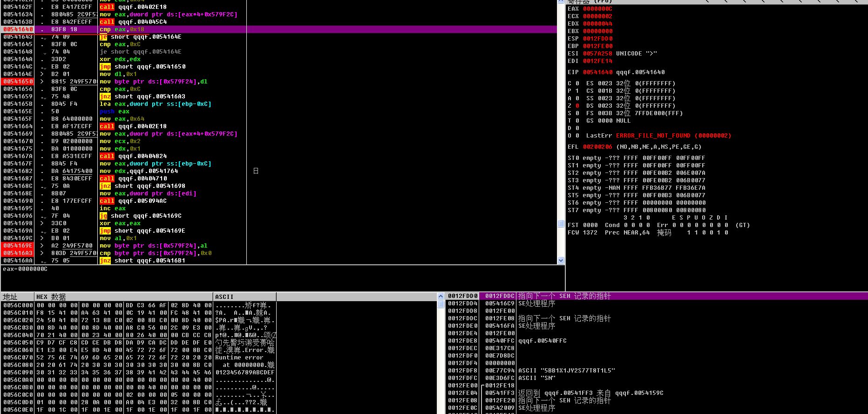Toggle the T trap flag bit
Viewport: 868px width, 414px height.
(x=577, y=121)
